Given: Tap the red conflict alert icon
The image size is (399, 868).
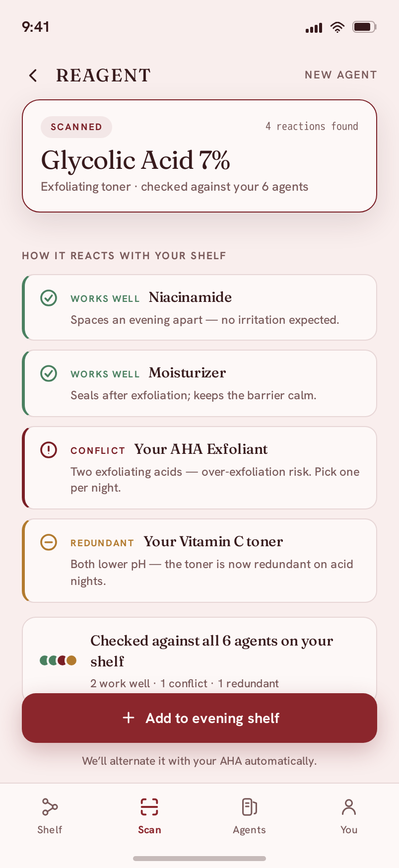Looking at the screenshot, I should point(49,450).
